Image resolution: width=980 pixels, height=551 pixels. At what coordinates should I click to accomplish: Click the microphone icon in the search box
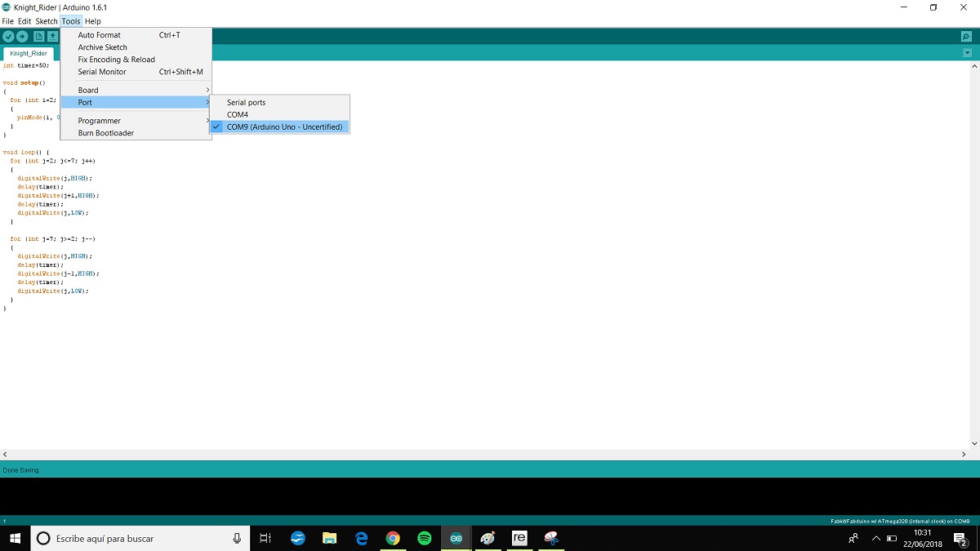(x=237, y=538)
